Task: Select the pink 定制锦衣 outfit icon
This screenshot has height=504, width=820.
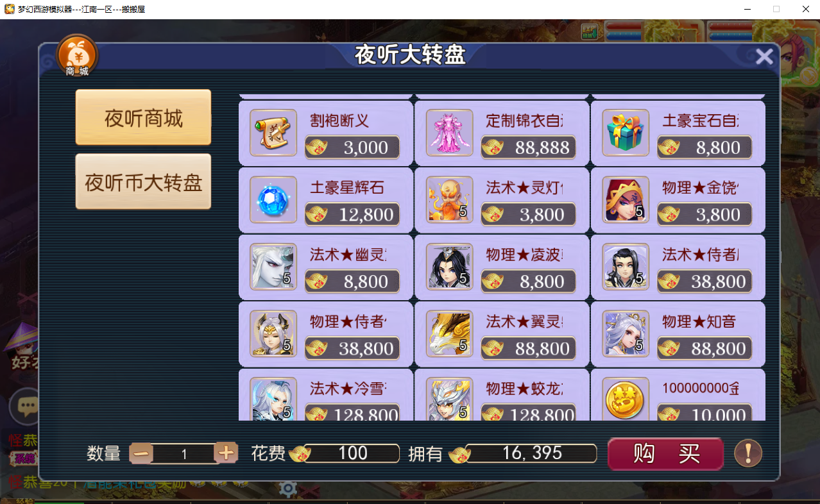Action: (449, 133)
